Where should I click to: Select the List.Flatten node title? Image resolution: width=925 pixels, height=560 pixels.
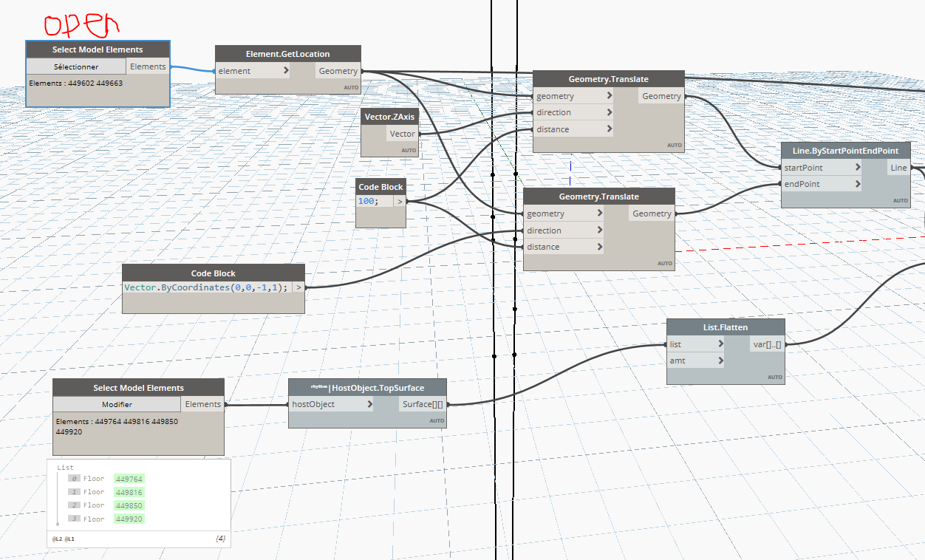coord(726,327)
